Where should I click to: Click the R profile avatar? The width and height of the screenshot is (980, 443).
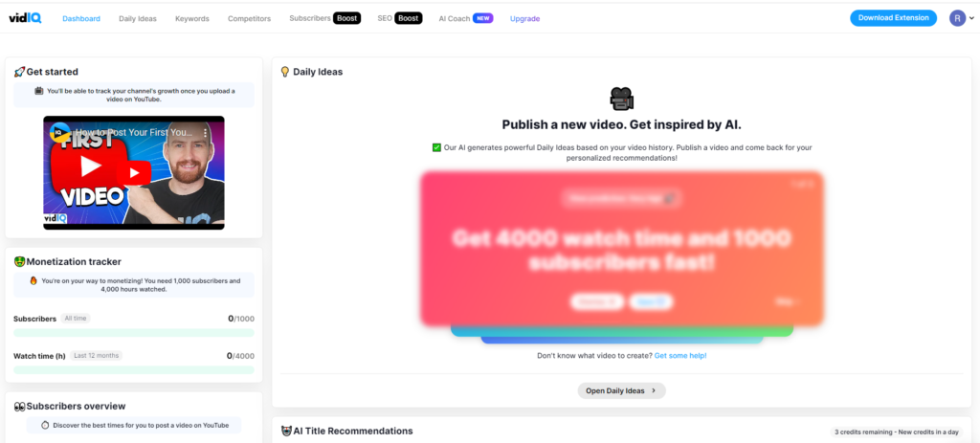957,18
